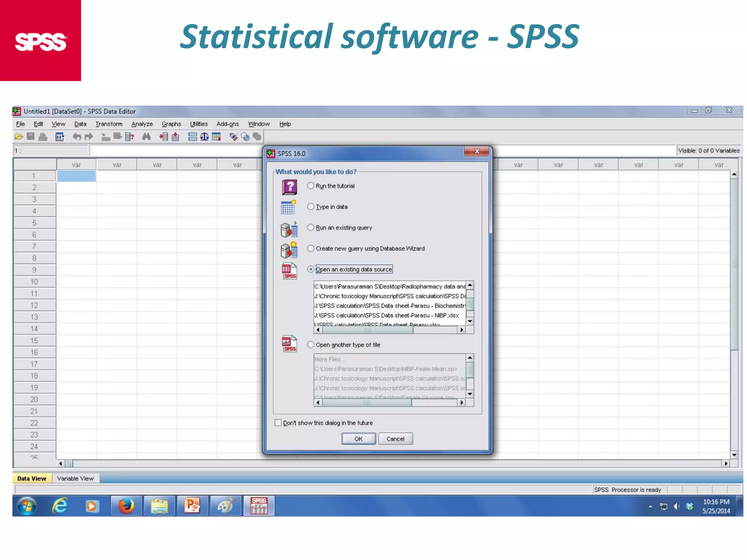Select the NIBP.xlsx recent data file

(x=390, y=315)
